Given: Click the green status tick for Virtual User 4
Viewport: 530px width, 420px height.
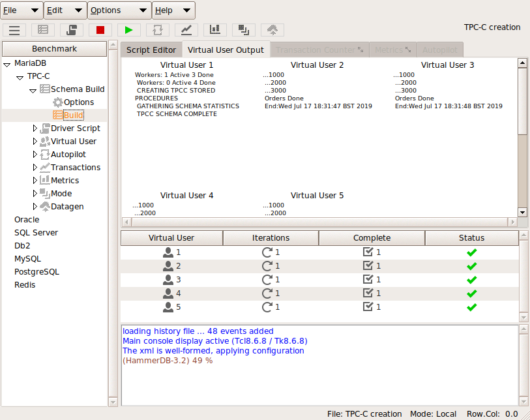Looking at the screenshot, I should click(x=471, y=293).
